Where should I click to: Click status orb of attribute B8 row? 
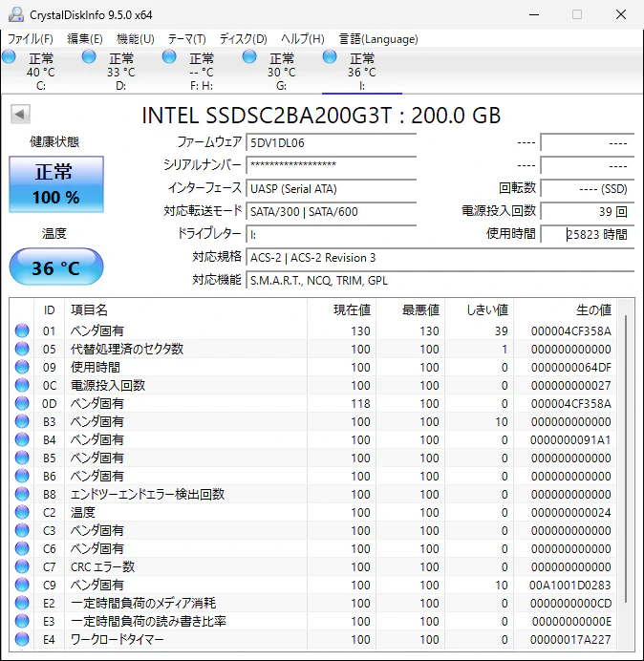(x=22, y=494)
